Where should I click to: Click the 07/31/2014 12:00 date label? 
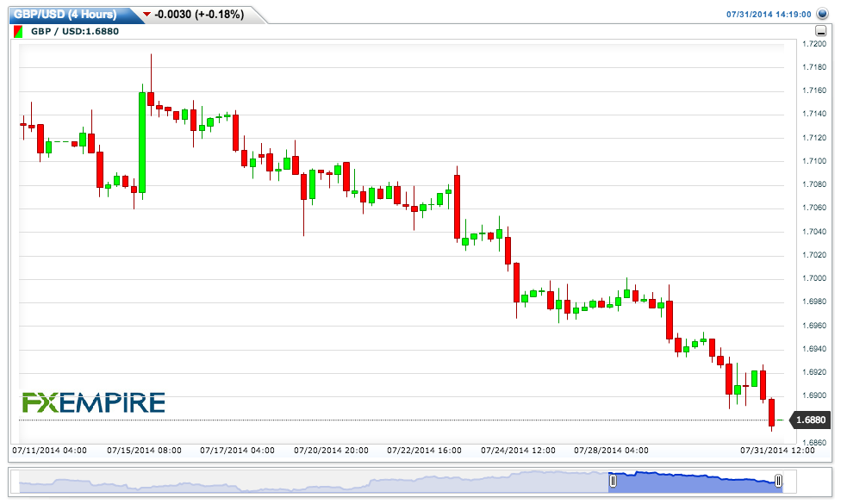click(x=777, y=451)
